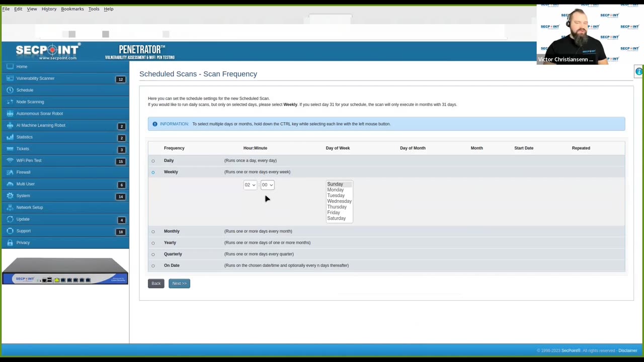Screen dimensions: 644x362
Task: Click the AI Machine Learning Robot icon
Action: click(10, 125)
